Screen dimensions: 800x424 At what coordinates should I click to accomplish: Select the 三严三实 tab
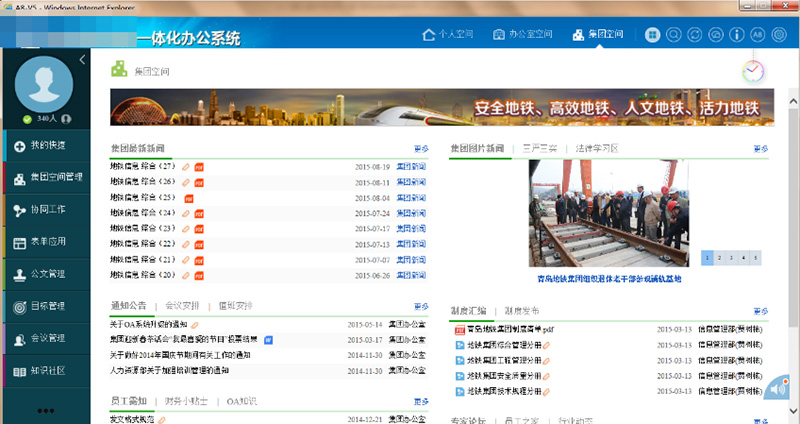pyautogui.click(x=540, y=148)
